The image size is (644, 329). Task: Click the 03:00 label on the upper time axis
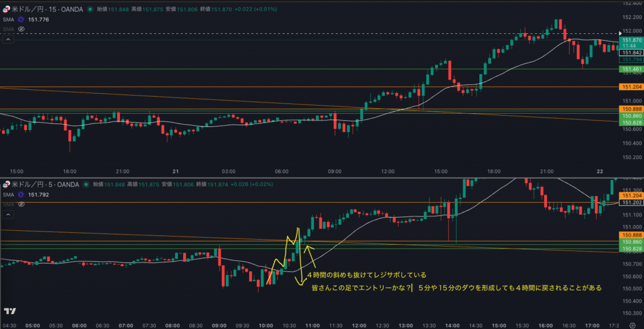click(229, 171)
